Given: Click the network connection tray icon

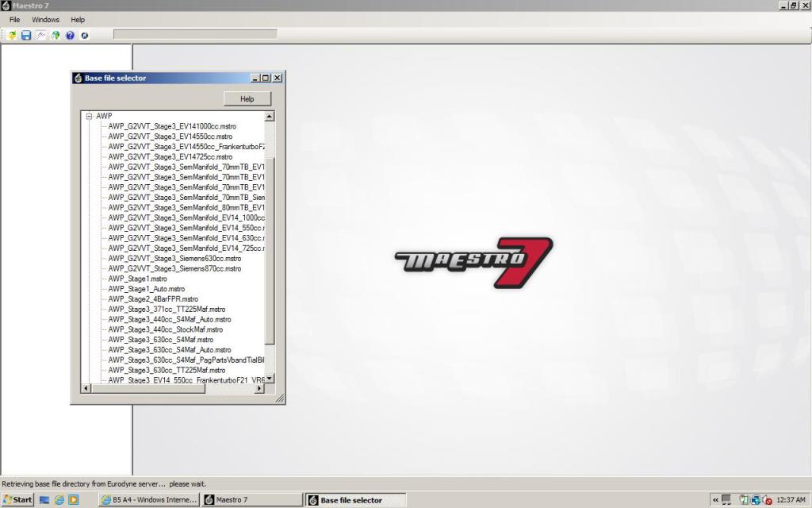Looking at the screenshot, I should click(x=756, y=500).
